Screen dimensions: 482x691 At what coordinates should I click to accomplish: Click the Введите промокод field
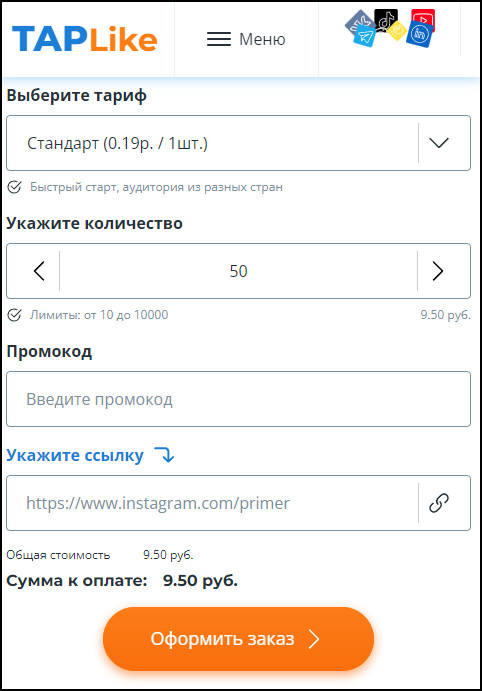click(x=238, y=399)
